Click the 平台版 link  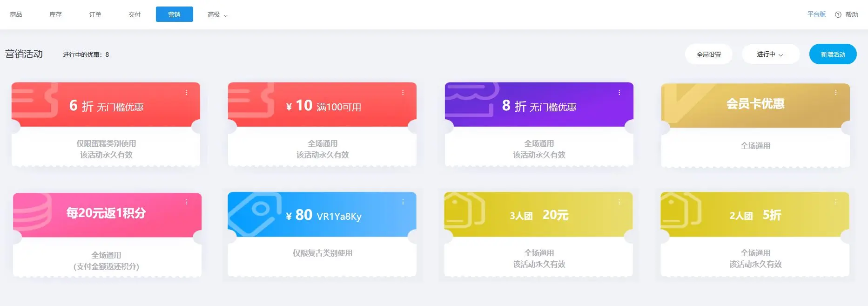click(816, 14)
